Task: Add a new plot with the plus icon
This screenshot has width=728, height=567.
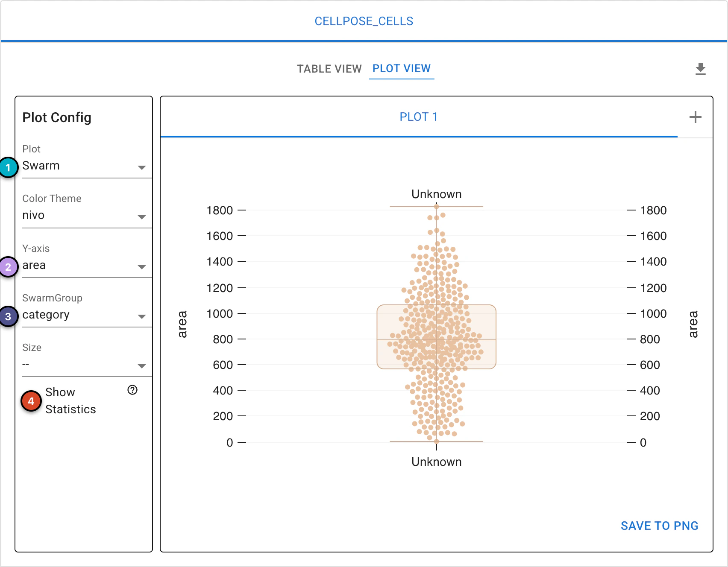Action: [x=696, y=117]
